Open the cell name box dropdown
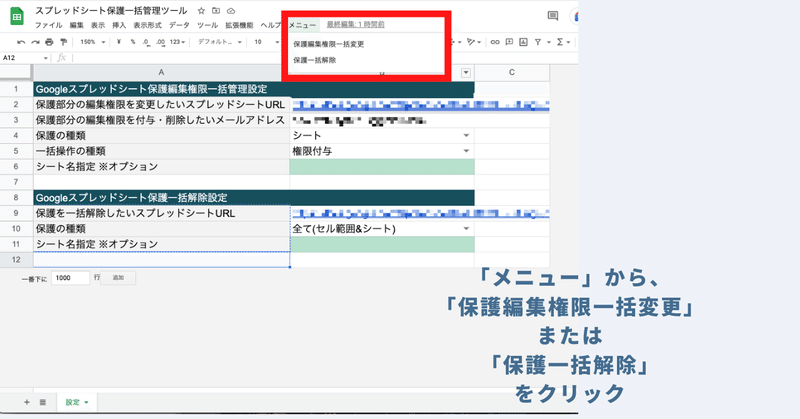The width and height of the screenshot is (800, 419). (45, 58)
